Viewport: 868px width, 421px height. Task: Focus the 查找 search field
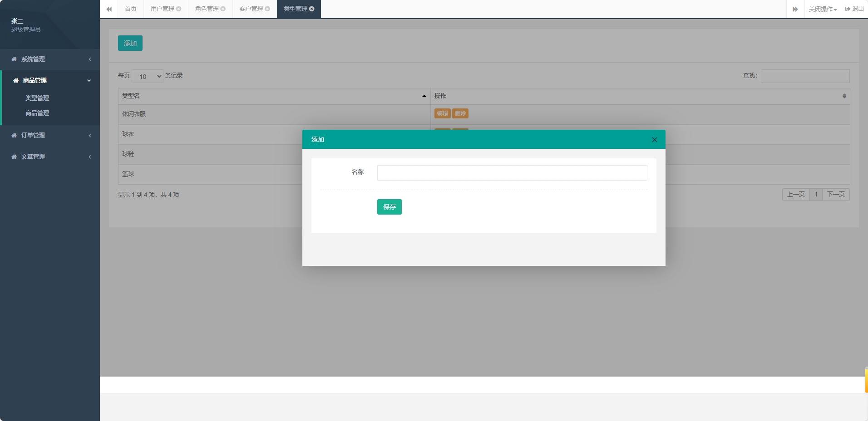click(805, 76)
